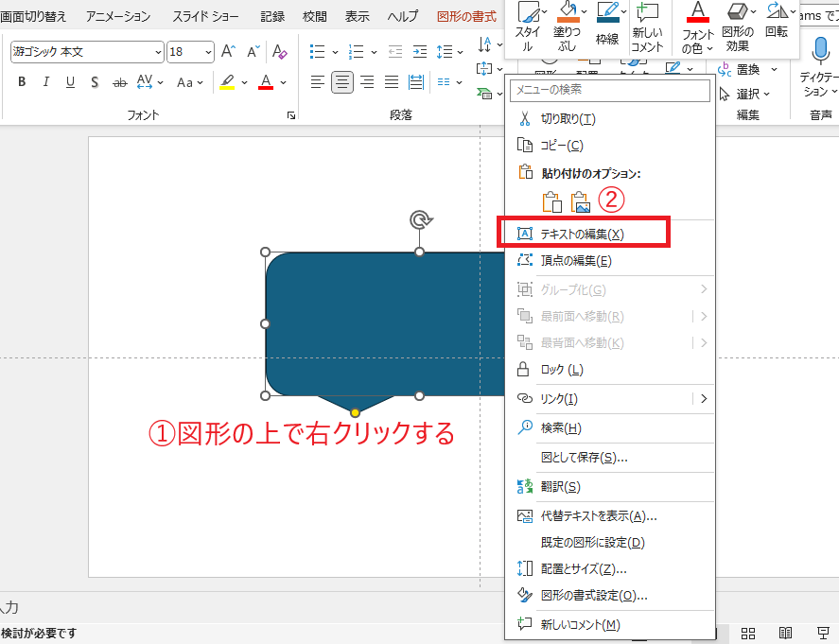
Task: Toggle Underline formatting
Action: click(x=70, y=82)
